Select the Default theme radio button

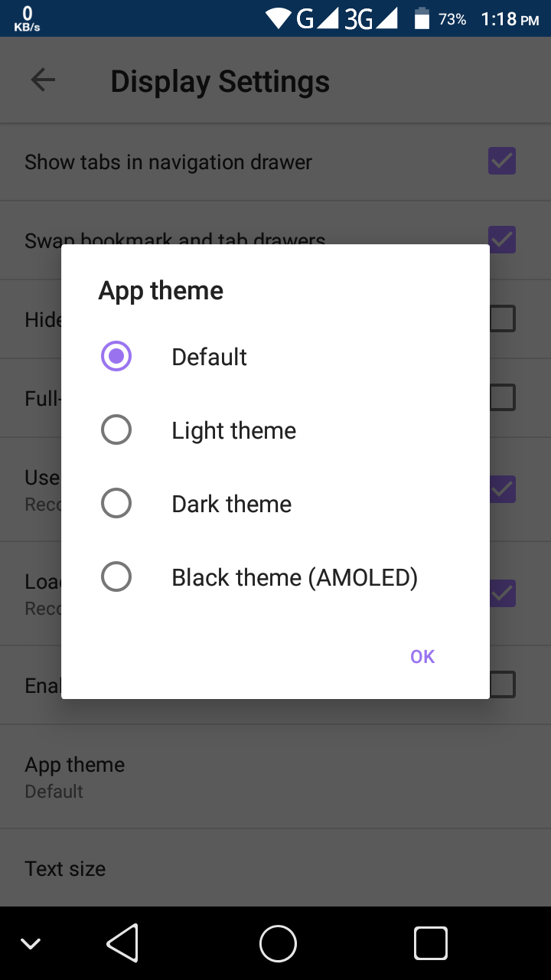click(116, 356)
